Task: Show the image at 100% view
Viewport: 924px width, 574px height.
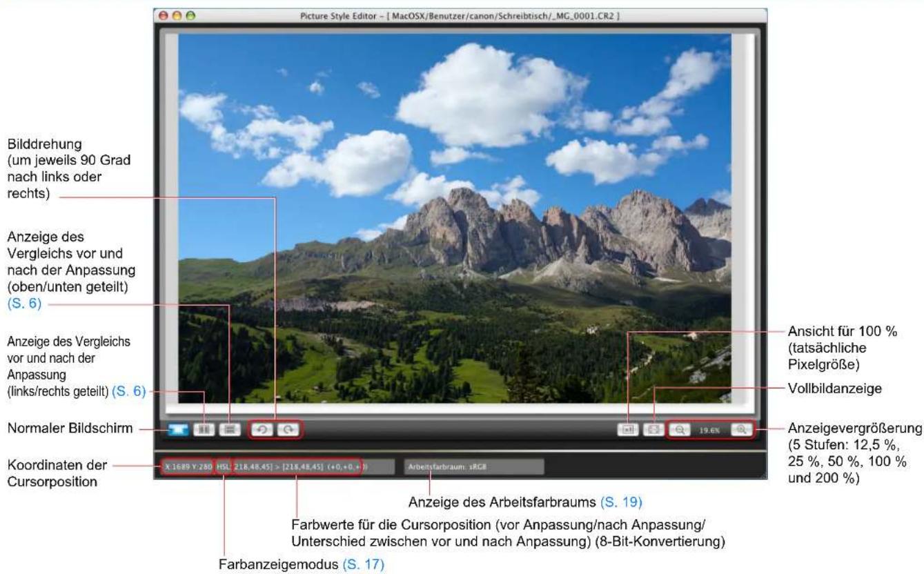Action: 628,429
